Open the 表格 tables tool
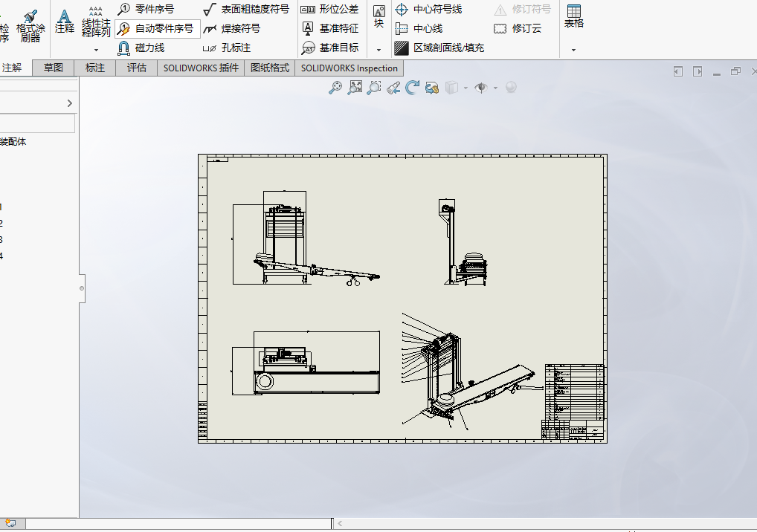 (573, 17)
